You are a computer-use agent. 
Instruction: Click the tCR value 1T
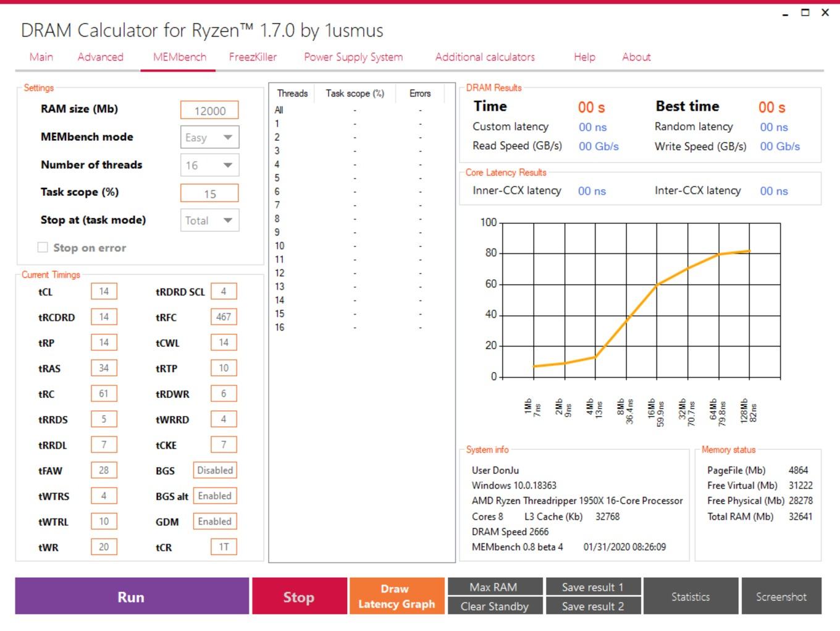pos(224,547)
